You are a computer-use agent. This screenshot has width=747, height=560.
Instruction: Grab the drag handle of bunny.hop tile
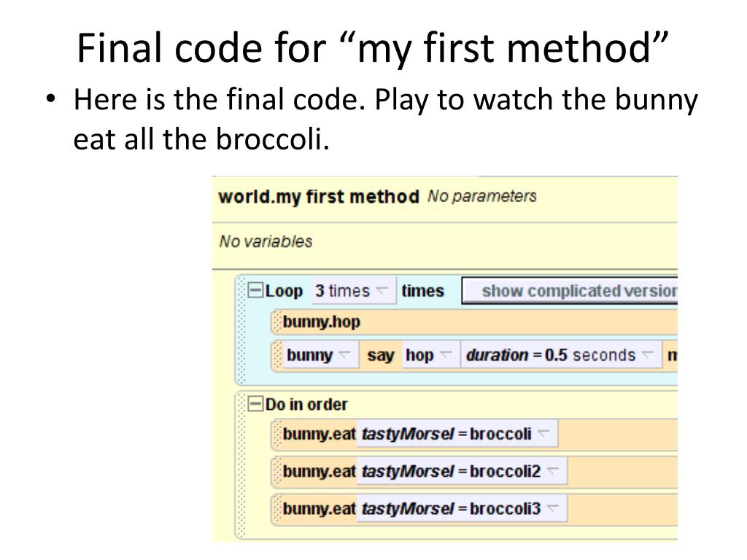(276, 322)
